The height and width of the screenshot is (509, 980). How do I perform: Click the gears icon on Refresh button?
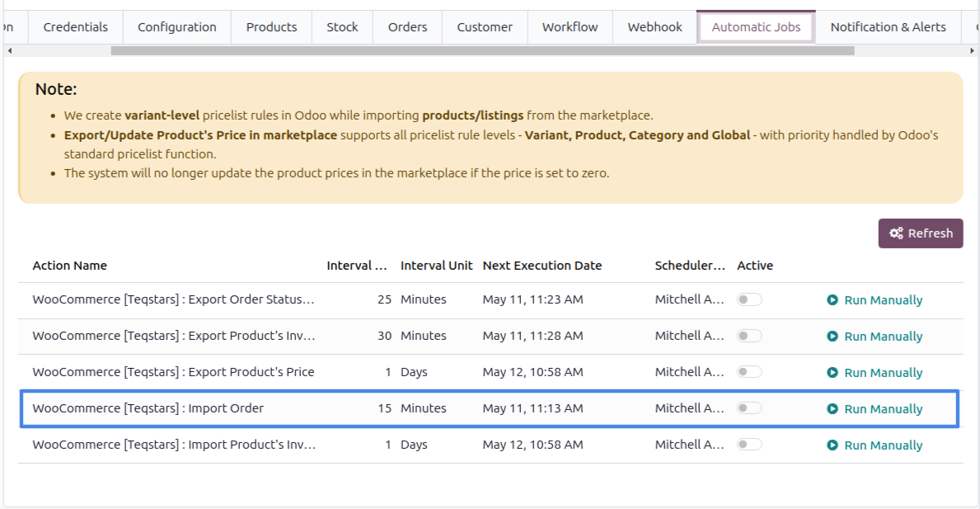tap(897, 233)
